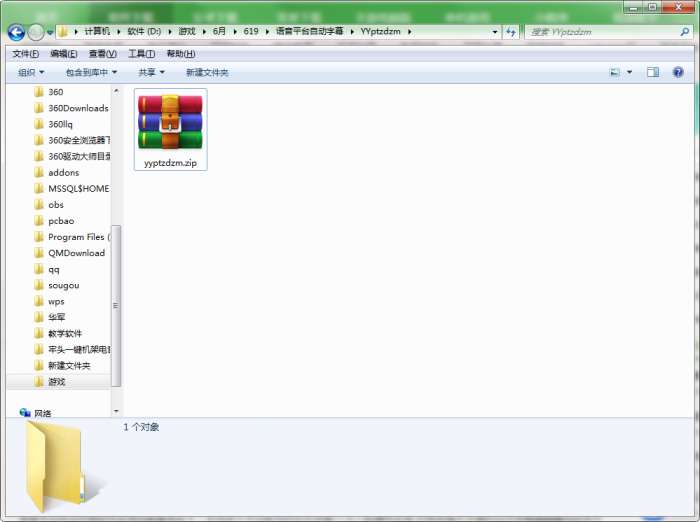This screenshot has width=700, height=522.
Task: Click the 新建文件夹 button
Action: (x=207, y=72)
